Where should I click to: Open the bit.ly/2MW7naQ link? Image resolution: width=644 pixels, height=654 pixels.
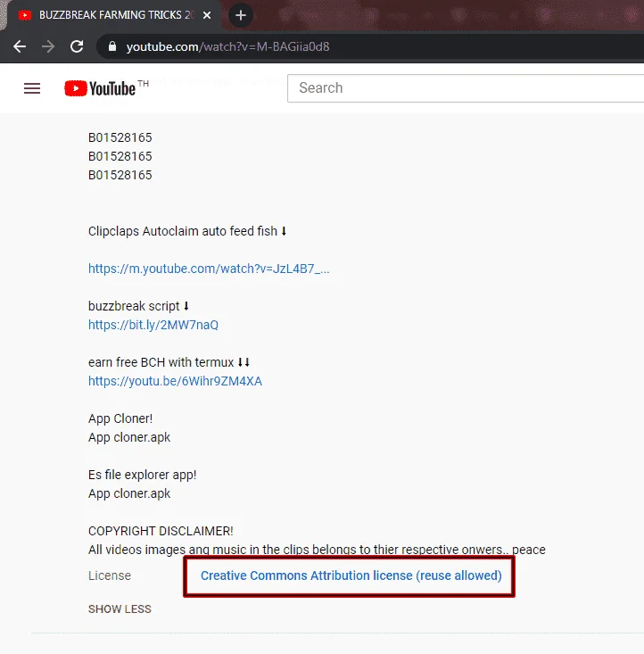tap(153, 325)
